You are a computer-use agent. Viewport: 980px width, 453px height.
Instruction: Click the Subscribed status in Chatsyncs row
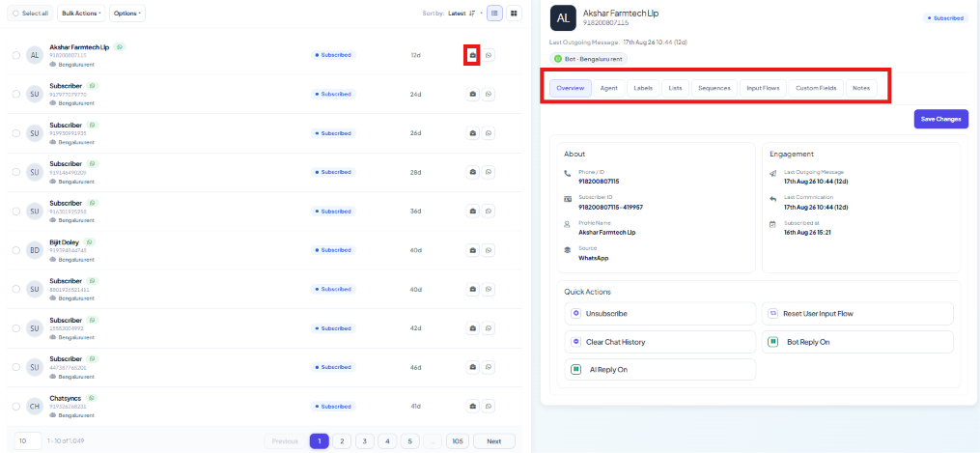333,406
